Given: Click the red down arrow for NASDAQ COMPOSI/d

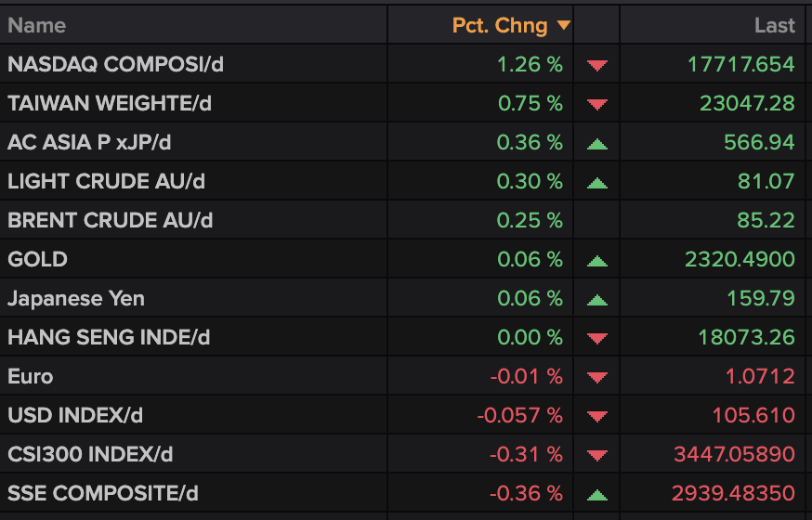Looking at the screenshot, I should point(597,65).
